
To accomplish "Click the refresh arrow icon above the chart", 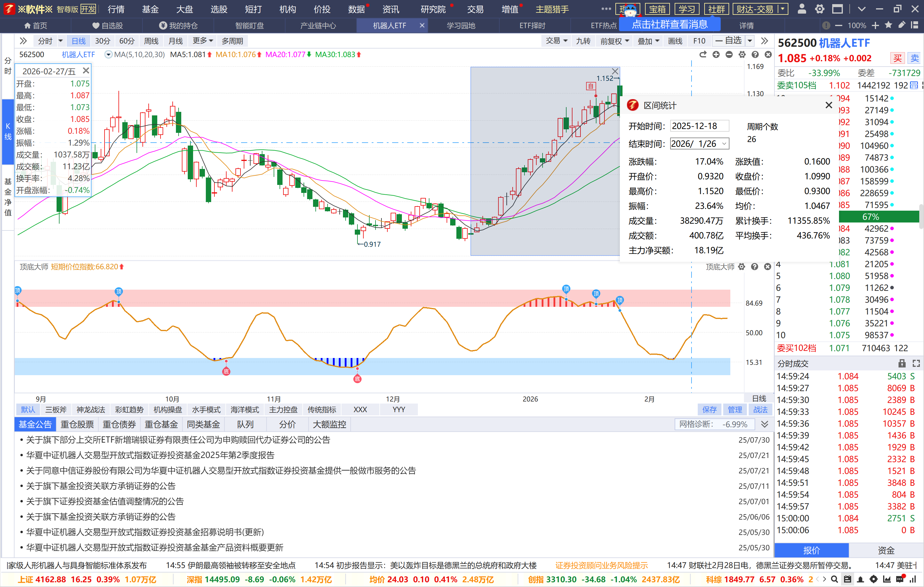I will 702,54.
